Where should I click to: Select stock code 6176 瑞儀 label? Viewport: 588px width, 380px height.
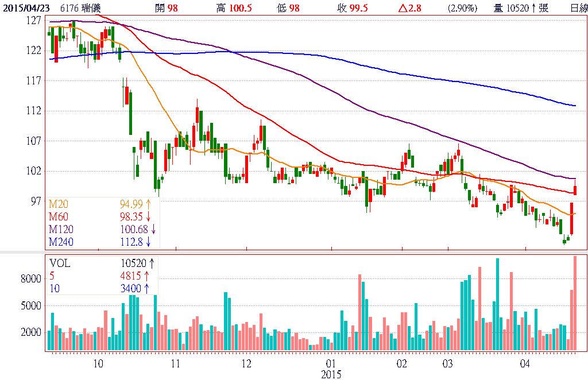click(80, 8)
